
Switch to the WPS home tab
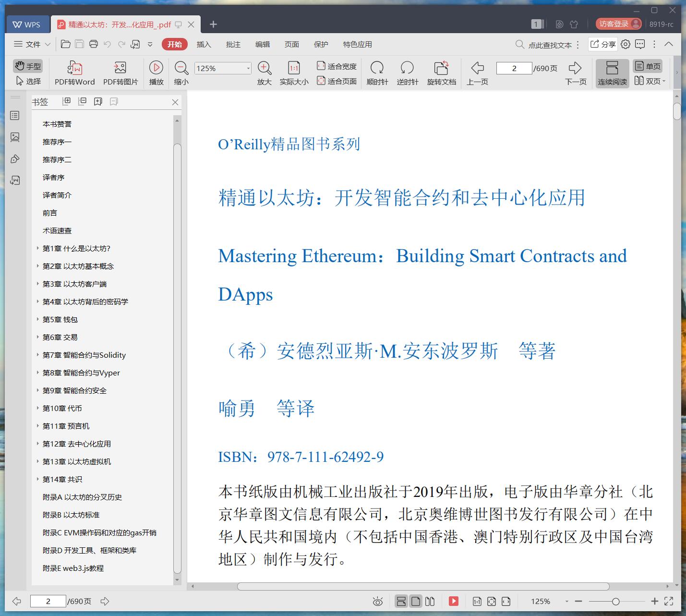(27, 24)
